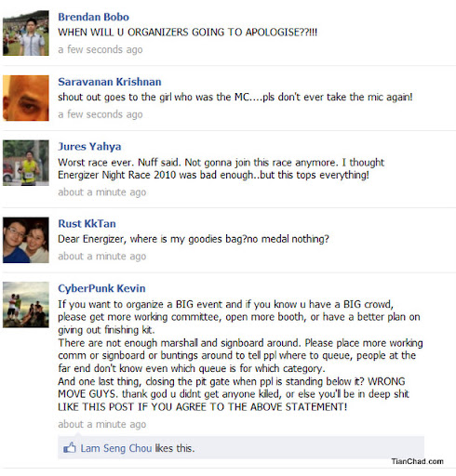The height and width of the screenshot is (476, 456).
Task: Click the Lam Seng Chou liker name
Action: [116, 448]
